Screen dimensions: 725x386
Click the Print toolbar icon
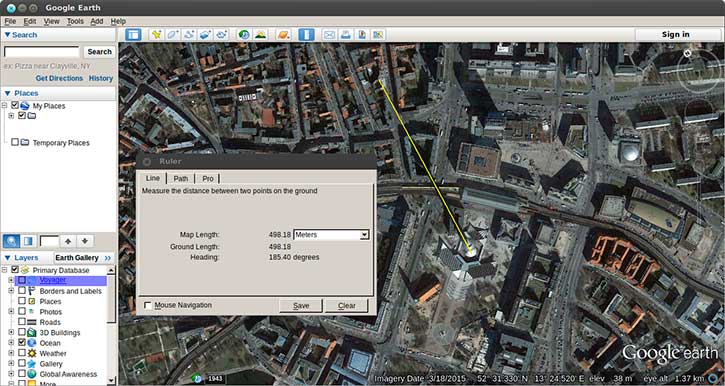pos(345,35)
